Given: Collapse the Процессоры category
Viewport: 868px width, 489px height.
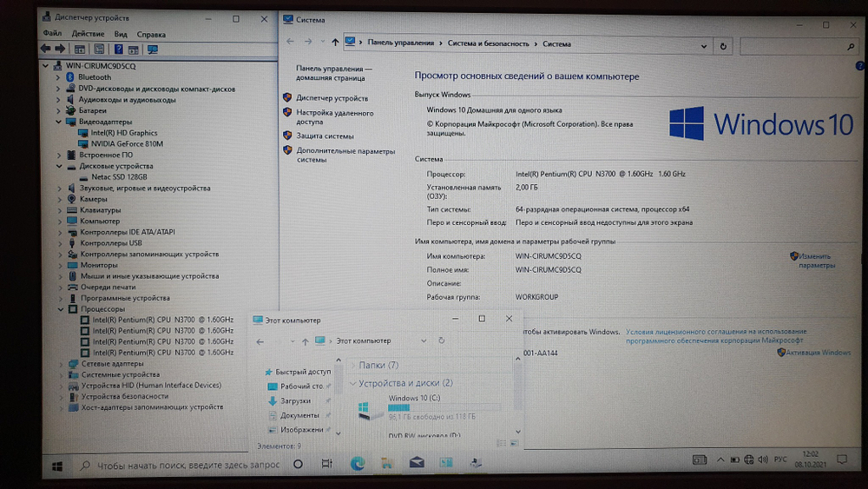Looking at the screenshot, I should pos(61,309).
